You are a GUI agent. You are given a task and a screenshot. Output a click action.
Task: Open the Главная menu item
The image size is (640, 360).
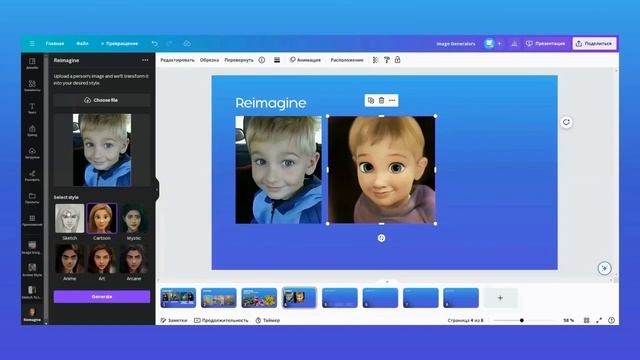(55, 43)
